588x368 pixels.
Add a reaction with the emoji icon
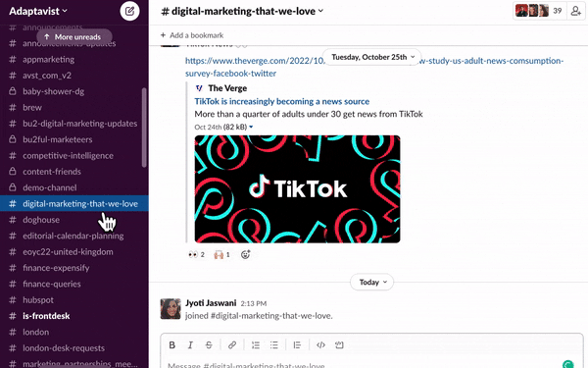(246, 254)
